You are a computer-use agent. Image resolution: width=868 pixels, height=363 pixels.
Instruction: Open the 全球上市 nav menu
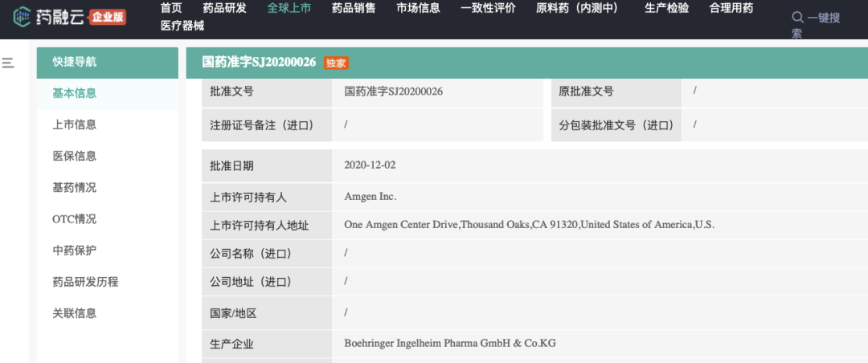point(289,8)
